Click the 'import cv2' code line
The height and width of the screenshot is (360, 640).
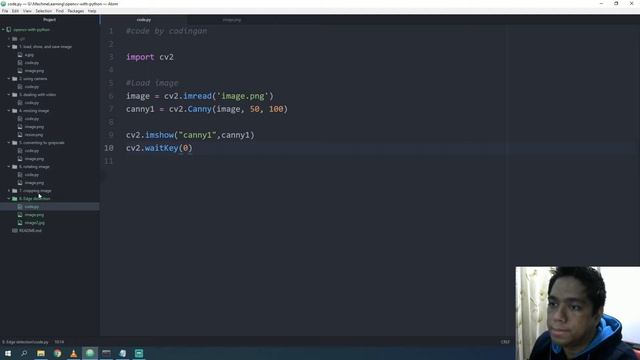[x=150, y=57]
